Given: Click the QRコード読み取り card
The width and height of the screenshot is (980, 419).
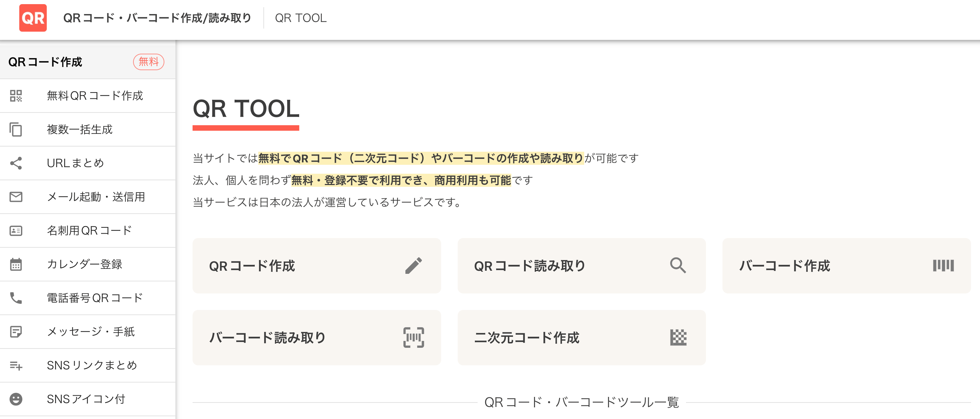Looking at the screenshot, I should pyautogui.click(x=581, y=266).
